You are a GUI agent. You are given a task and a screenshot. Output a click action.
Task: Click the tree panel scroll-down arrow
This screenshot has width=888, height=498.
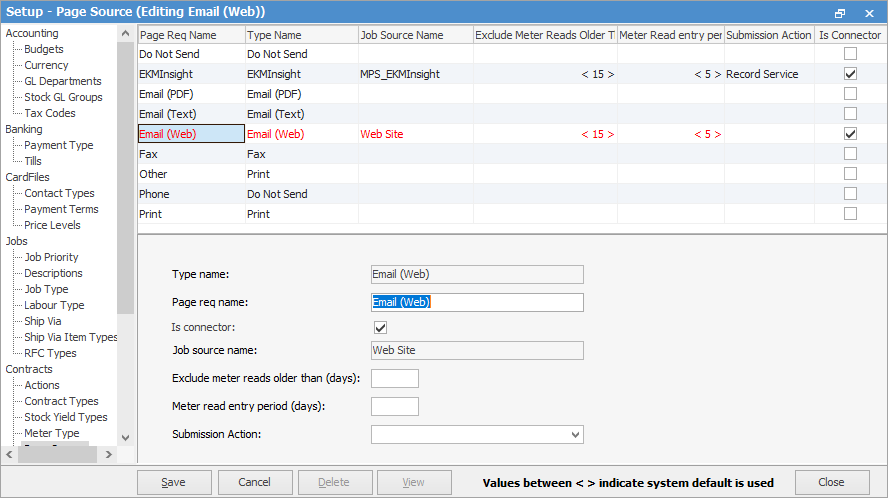[x=125, y=437]
